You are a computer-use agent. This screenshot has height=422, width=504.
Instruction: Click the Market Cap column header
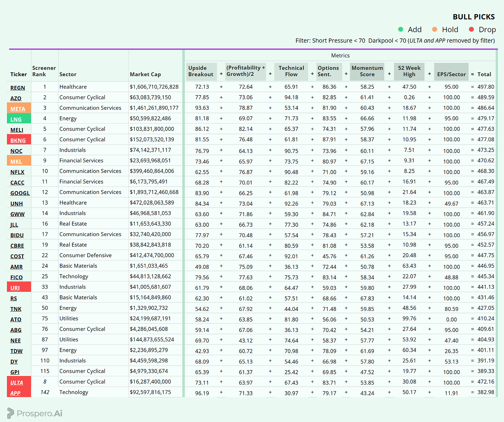coord(145,74)
